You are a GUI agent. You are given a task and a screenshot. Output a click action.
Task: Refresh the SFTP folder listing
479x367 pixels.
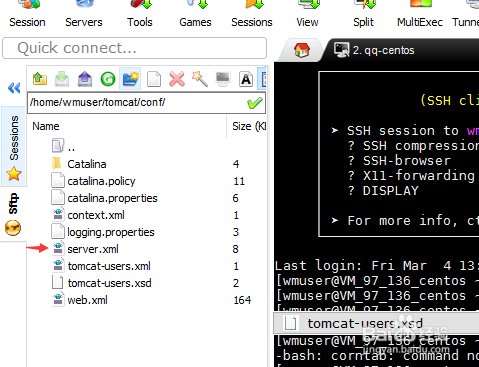click(x=108, y=79)
